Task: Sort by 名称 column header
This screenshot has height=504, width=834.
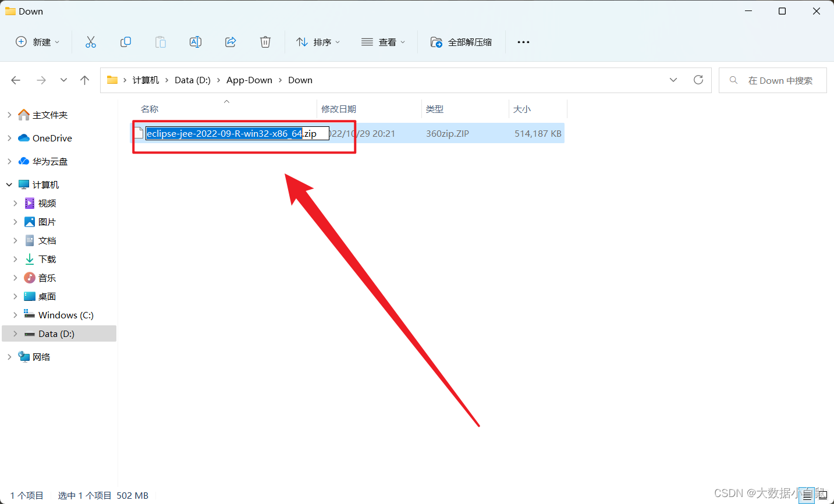Action: pos(150,109)
